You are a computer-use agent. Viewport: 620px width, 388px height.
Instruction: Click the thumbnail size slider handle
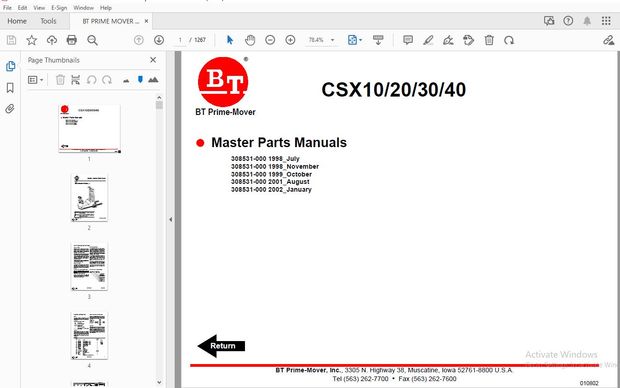tap(140, 79)
